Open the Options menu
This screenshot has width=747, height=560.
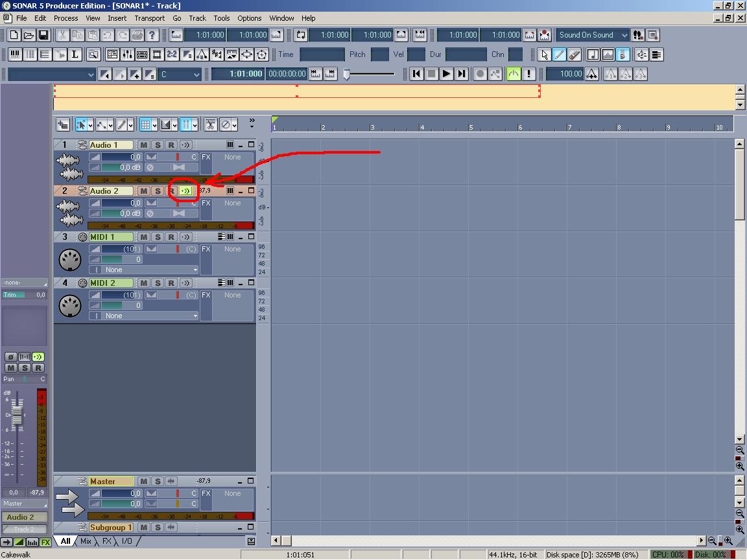click(x=249, y=18)
